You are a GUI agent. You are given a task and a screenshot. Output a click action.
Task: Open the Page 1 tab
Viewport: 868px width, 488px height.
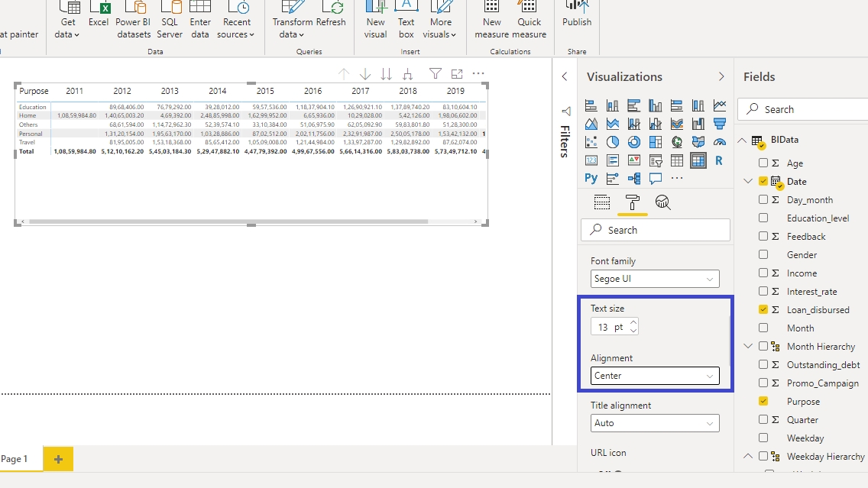[x=15, y=459]
